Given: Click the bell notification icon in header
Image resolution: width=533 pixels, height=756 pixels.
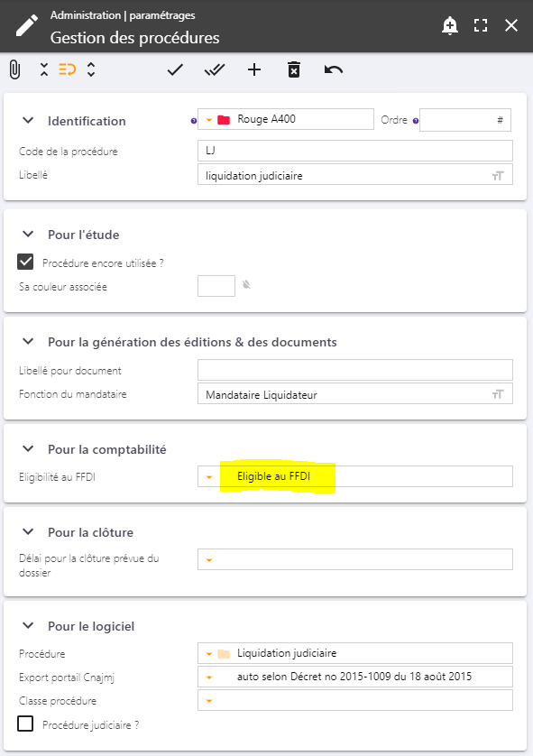Looking at the screenshot, I should point(450,25).
